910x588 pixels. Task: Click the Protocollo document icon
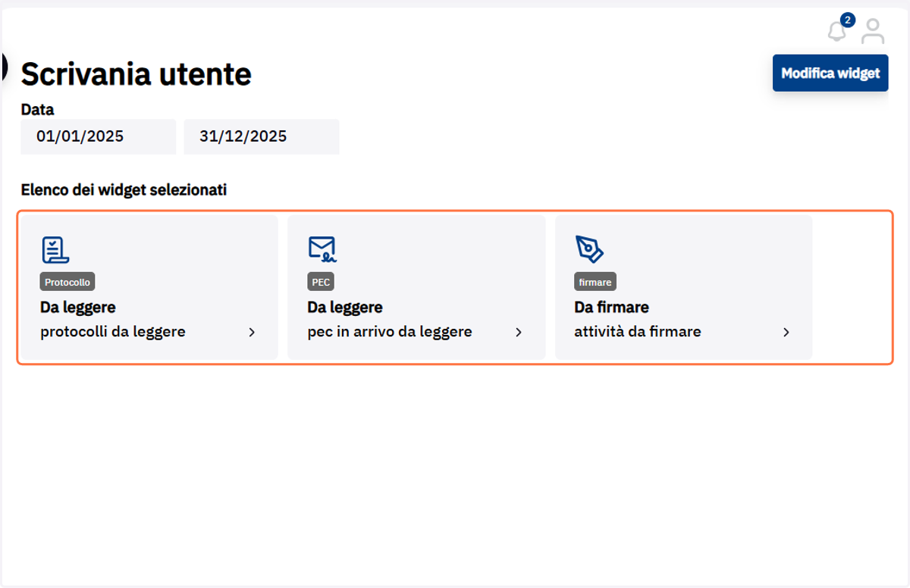pyautogui.click(x=55, y=249)
